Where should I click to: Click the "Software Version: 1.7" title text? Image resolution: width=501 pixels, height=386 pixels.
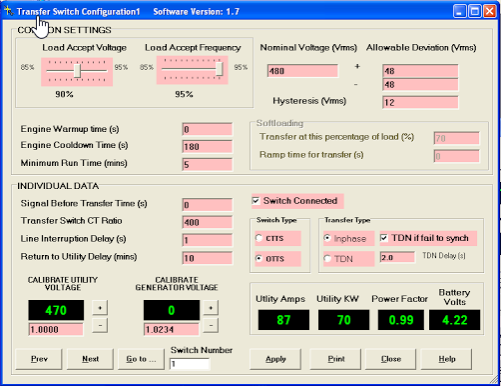point(196,12)
